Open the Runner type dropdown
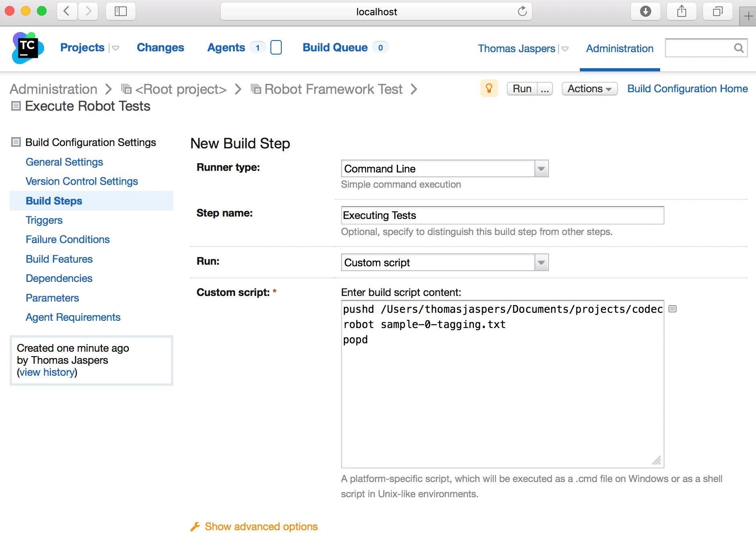Viewport: 756px width, 547px height. point(445,168)
